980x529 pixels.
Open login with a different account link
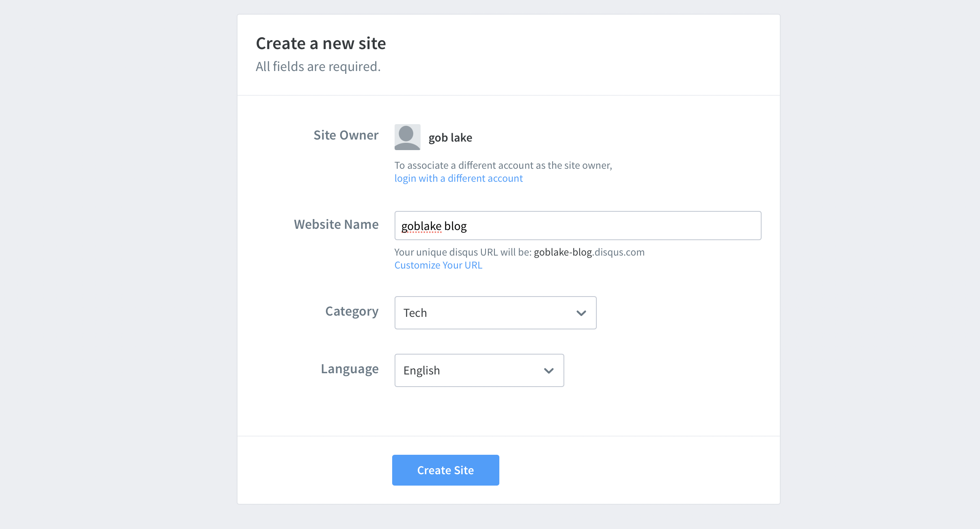coord(458,178)
